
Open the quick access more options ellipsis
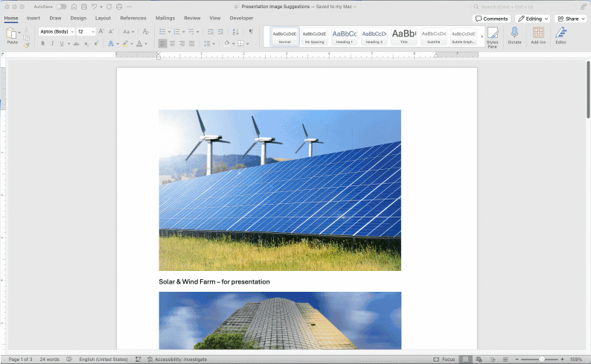click(130, 7)
